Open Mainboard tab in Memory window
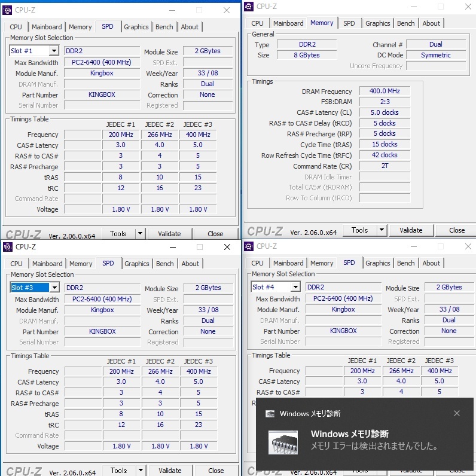476x476 pixels. [288, 23]
